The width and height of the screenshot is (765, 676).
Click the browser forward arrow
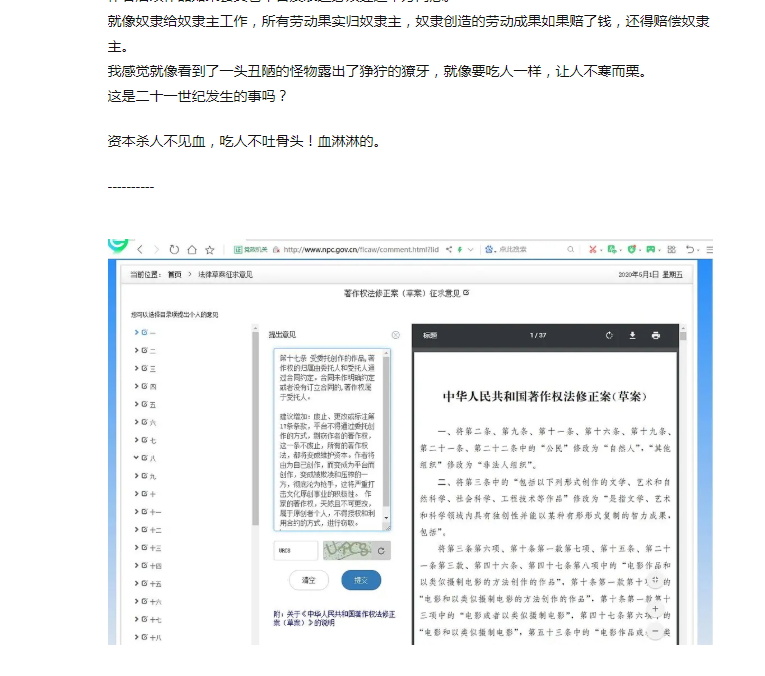[157, 250]
